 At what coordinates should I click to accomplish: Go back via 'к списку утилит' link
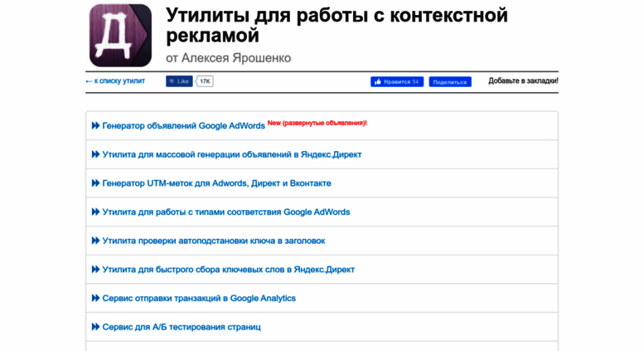(115, 81)
